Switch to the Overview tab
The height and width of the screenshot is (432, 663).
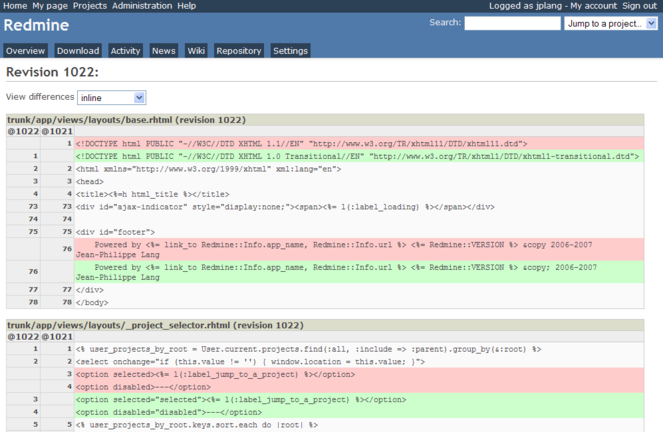[x=25, y=51]
